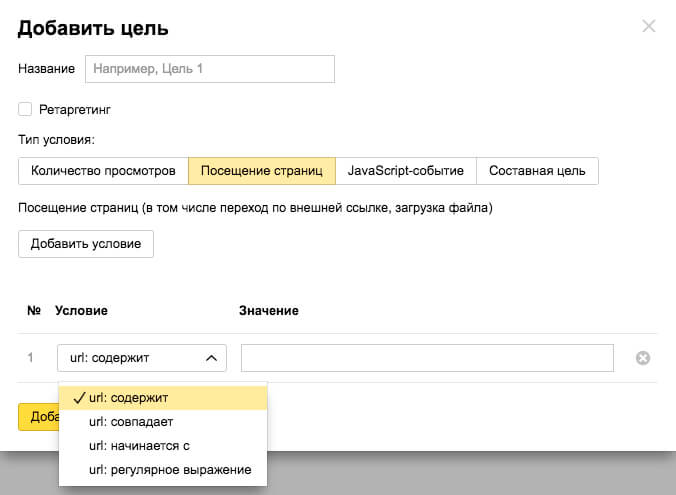Switch to the JavaScript-событие tab
Viewport: 676px width, 495px height.
click(x=406, y=171)
